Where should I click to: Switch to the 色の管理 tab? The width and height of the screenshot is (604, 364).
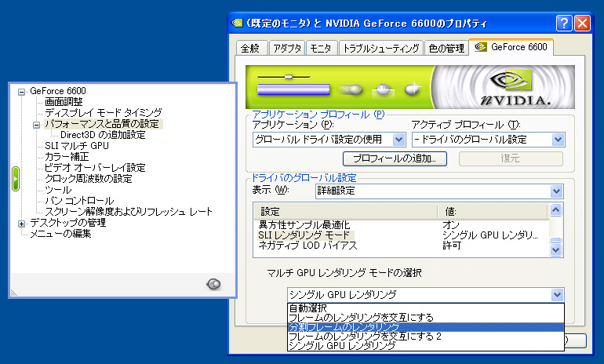pos(446,48)
